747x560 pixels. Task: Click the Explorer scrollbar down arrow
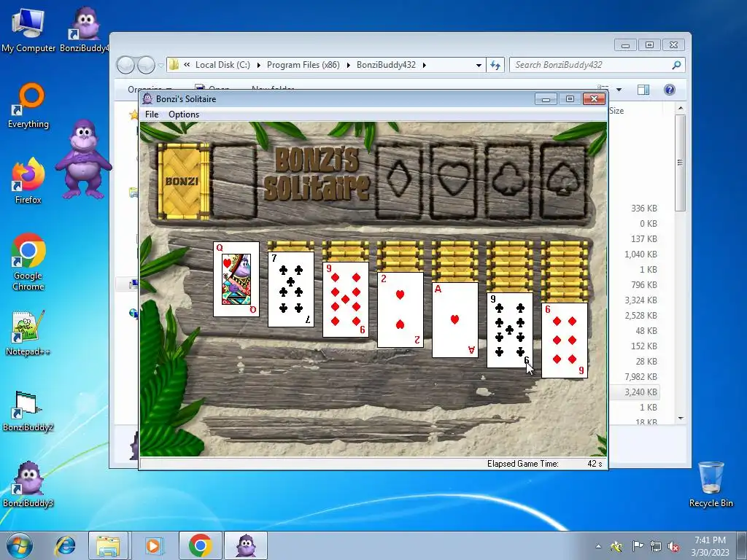pos(681,418)
